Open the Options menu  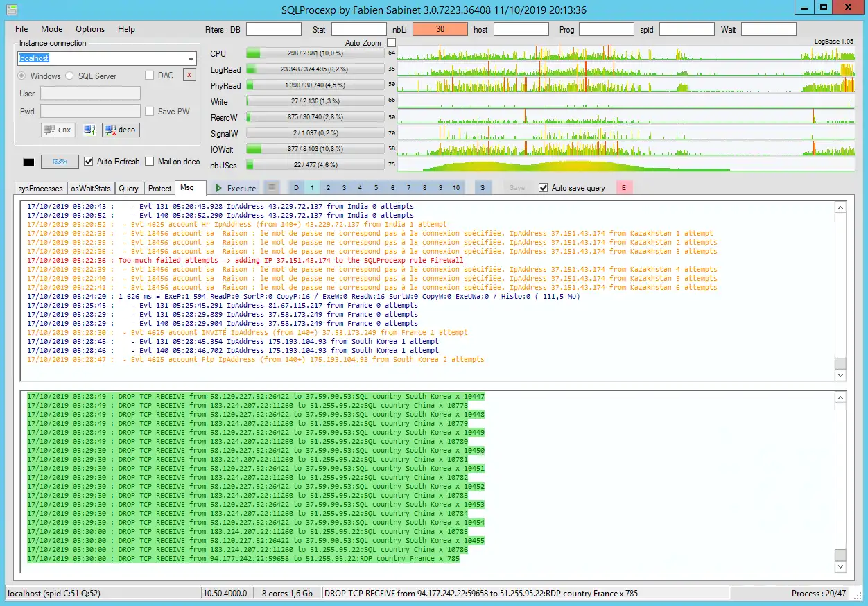[x=90, y=29]
